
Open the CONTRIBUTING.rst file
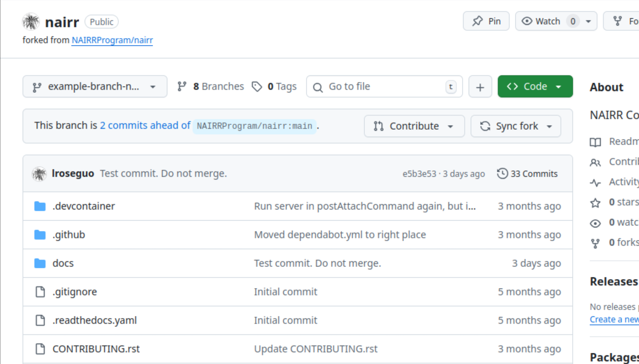point(96,349)
